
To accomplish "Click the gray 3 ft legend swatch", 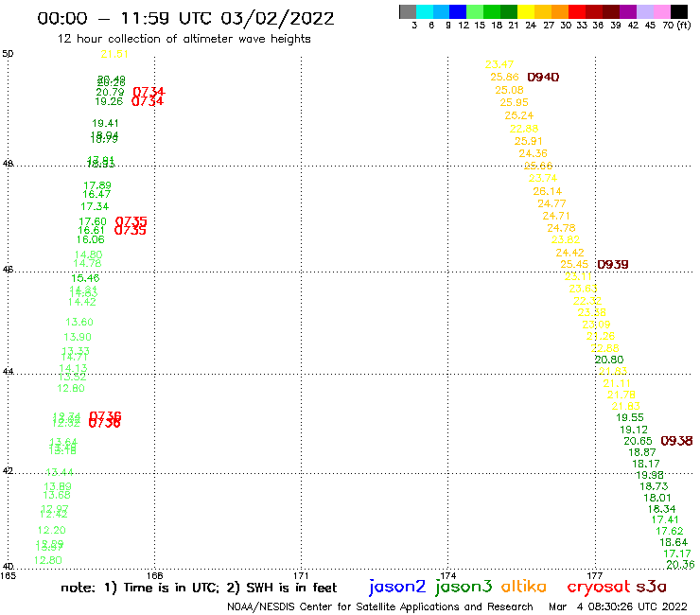I will [408, 11].
